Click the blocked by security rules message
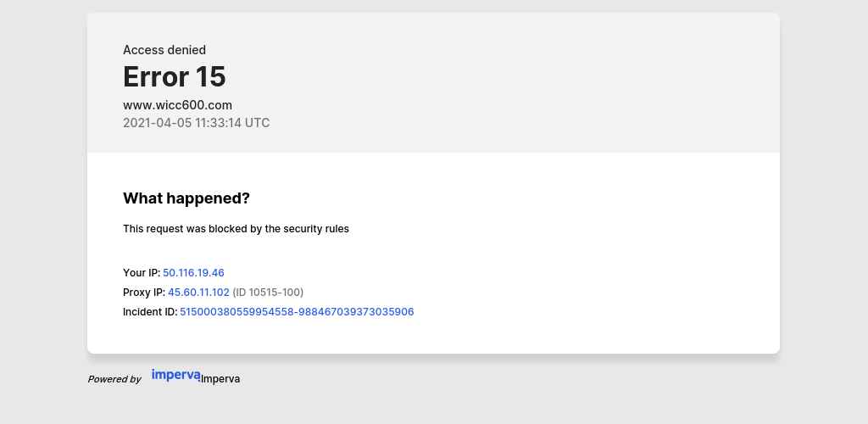Image resolution: width=868 pixels, height=424 pixels. point(236,229)
